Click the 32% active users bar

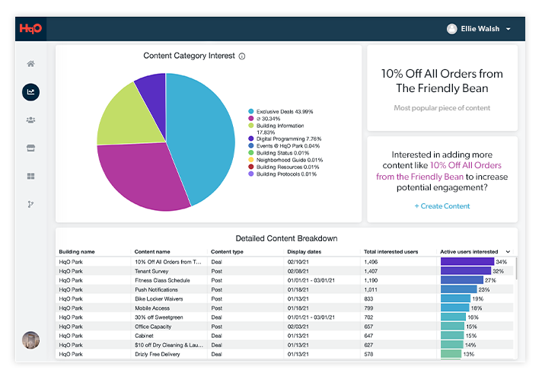pyautogui.click(x=466, y=271)
